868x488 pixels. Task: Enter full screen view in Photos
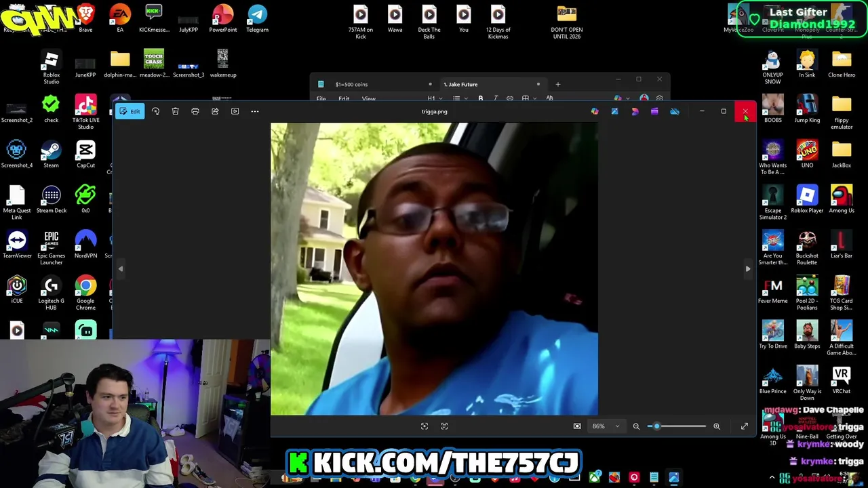coord(745,426)
